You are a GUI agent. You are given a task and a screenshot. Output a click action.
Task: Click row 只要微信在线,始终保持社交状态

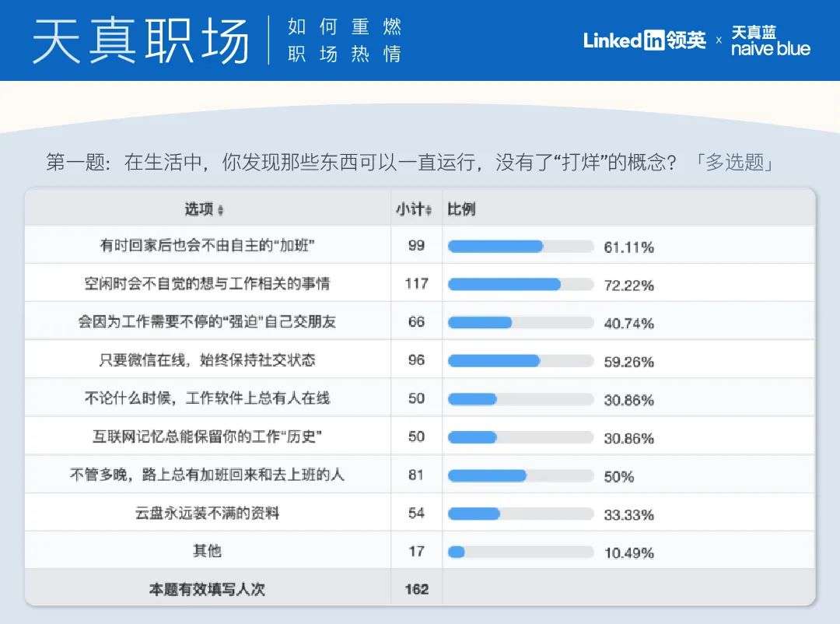click(420, 359)
